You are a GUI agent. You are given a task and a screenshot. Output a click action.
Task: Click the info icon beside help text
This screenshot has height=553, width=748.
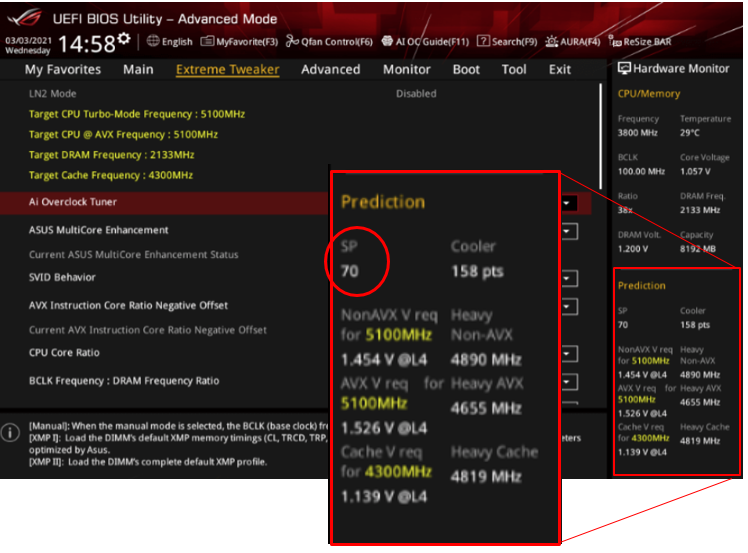click(10, 433)
